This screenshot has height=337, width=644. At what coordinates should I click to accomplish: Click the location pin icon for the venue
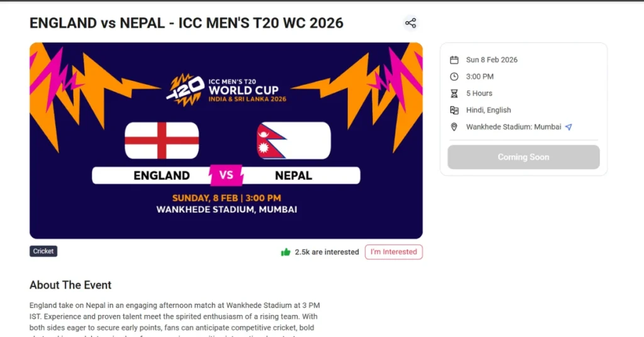point(454,127)
